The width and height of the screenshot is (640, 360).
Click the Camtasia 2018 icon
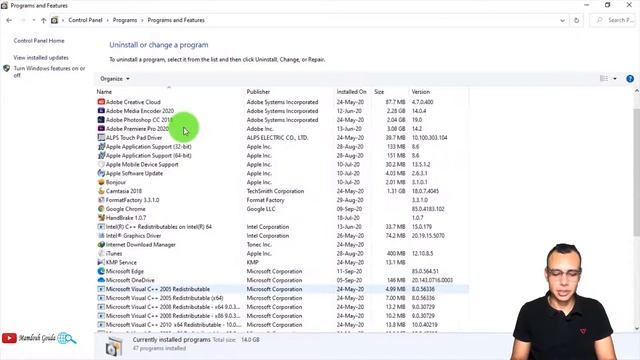(x=101, y=191)
